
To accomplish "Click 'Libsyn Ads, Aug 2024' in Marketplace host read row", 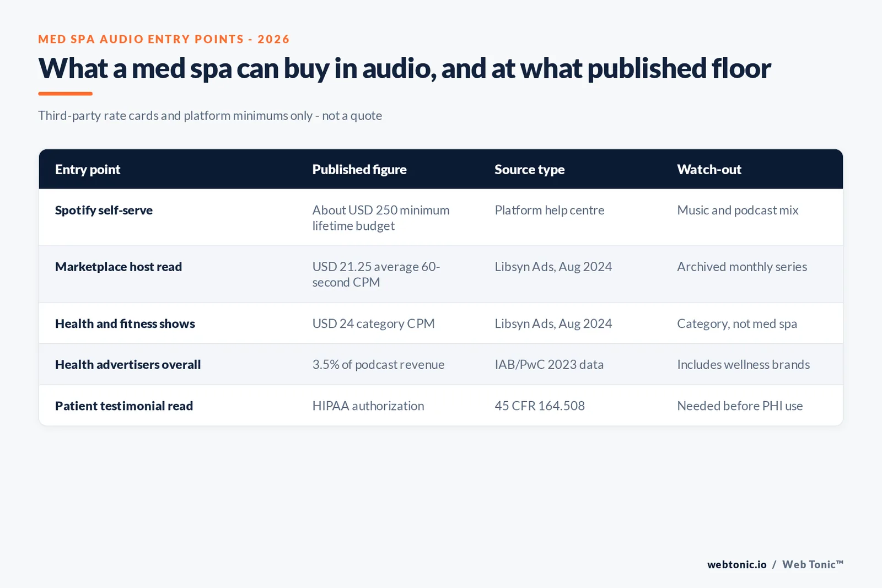I will pos(553,267).
